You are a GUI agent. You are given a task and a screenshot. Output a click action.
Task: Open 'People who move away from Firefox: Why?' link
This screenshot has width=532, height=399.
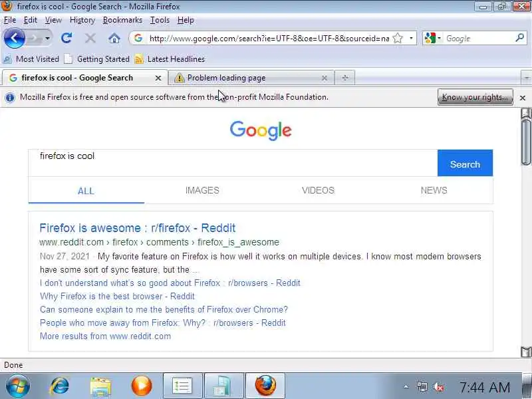tap(162, 323)
